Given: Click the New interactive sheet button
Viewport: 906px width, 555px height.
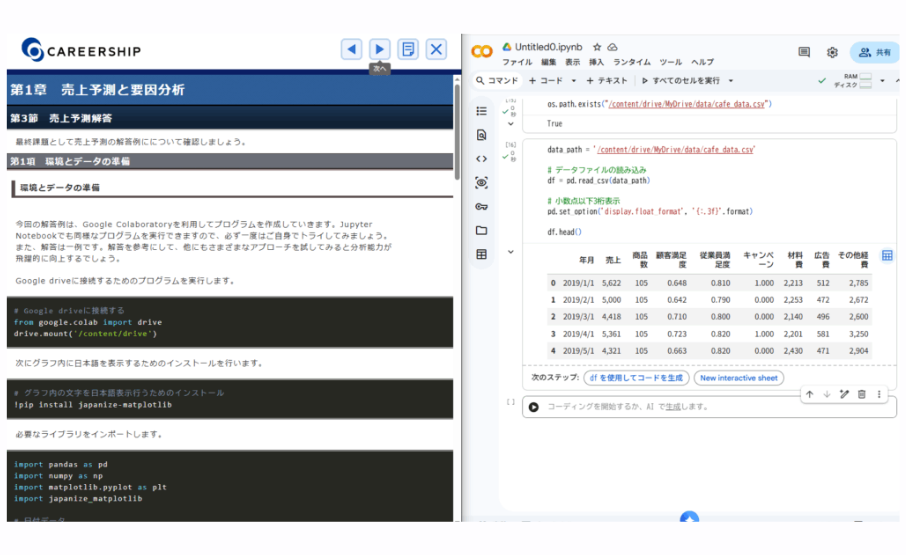Looking at the screenshot, I should [x=739, y=378].
